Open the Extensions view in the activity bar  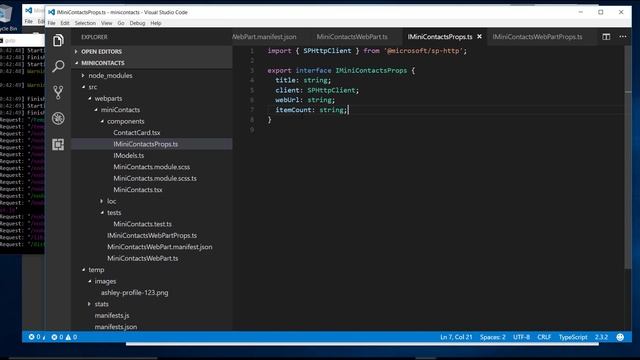(x=58, y=144)
